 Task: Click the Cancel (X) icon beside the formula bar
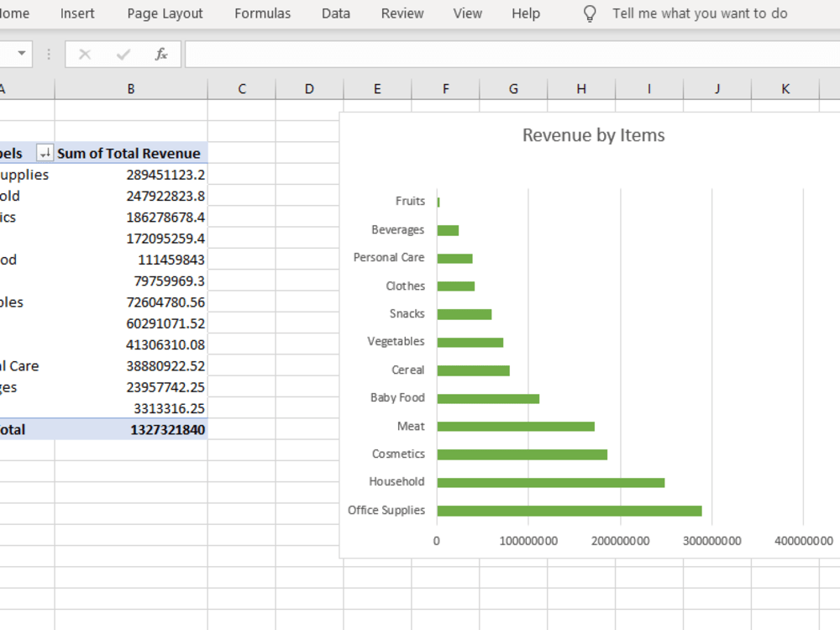(x=84, y=53)
